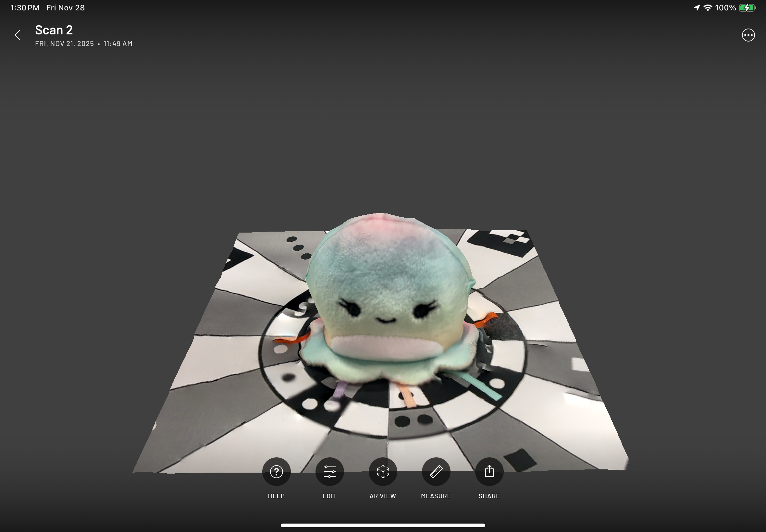Tap the Help question mark icon

tap(276, 471)
